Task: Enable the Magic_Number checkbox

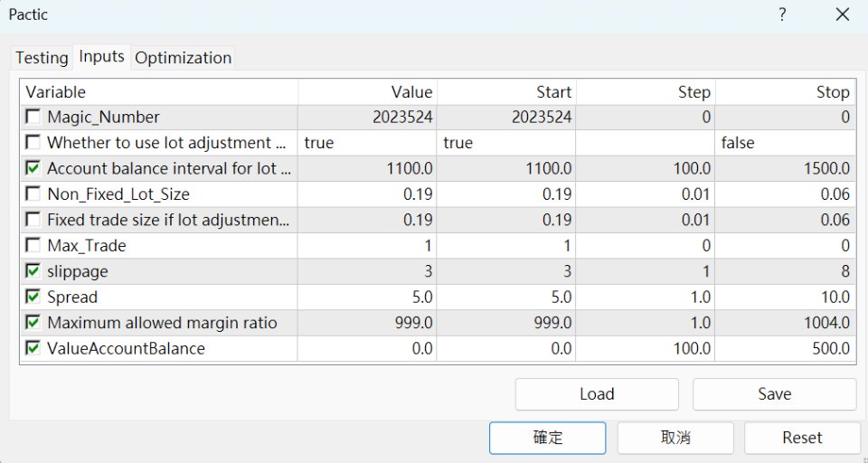Action: 33,117
